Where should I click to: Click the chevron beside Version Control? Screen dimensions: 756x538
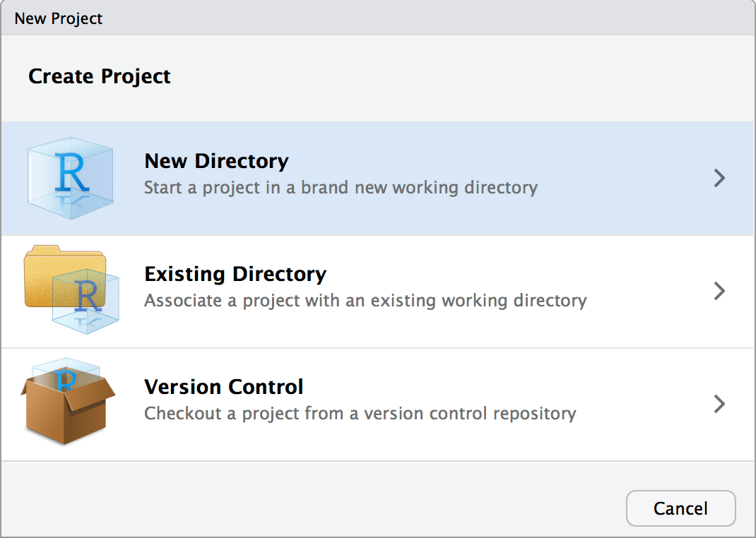point(719,404)
